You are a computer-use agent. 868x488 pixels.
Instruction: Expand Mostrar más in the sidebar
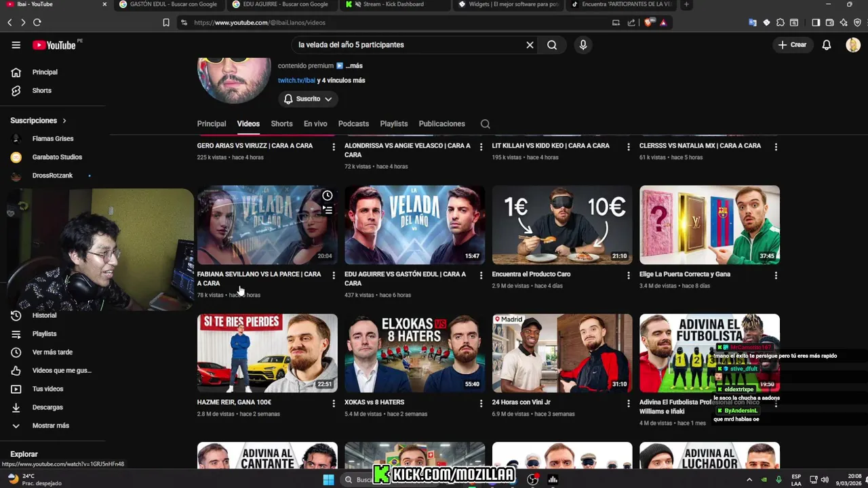pyautogui.click(x=51, y=426)
